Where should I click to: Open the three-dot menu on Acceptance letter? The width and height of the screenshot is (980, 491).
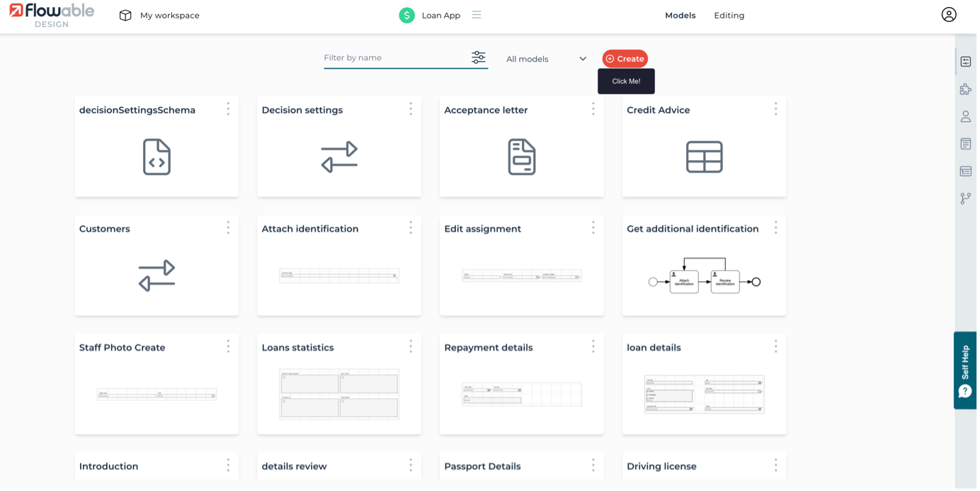pyautogui.click(x=593, y=109)
